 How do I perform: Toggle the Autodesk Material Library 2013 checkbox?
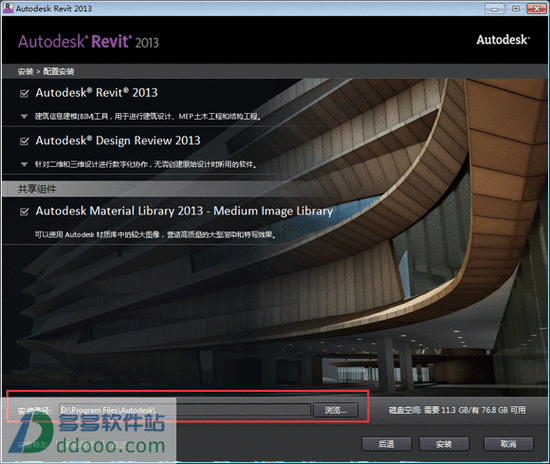tap(25, 212)
